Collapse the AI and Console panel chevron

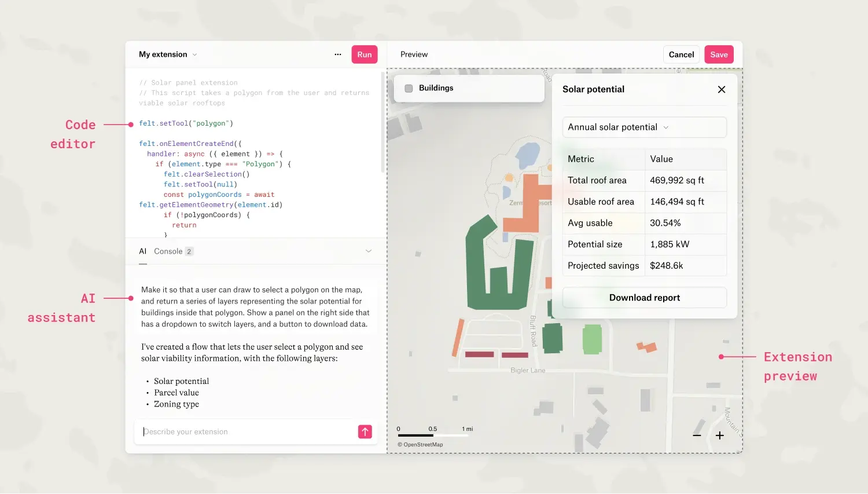click(369, 251)
